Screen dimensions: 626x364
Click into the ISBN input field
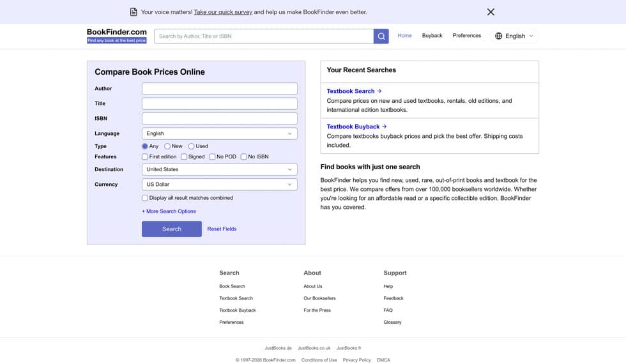(x=220, y=119)
